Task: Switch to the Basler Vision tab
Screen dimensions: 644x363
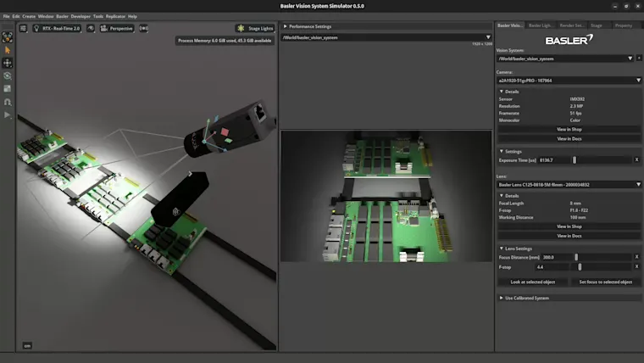Action: coord(510,25)
